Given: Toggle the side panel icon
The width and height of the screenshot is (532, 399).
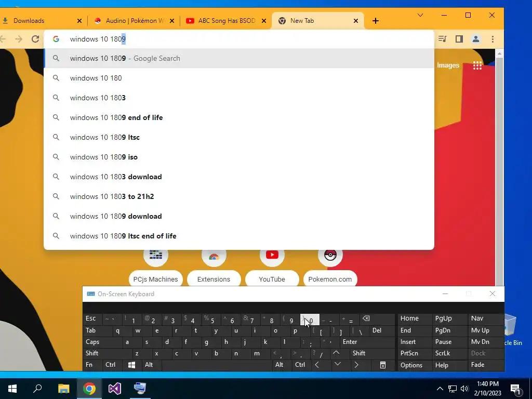Looking at the screenshot, I should coord(459,39).
